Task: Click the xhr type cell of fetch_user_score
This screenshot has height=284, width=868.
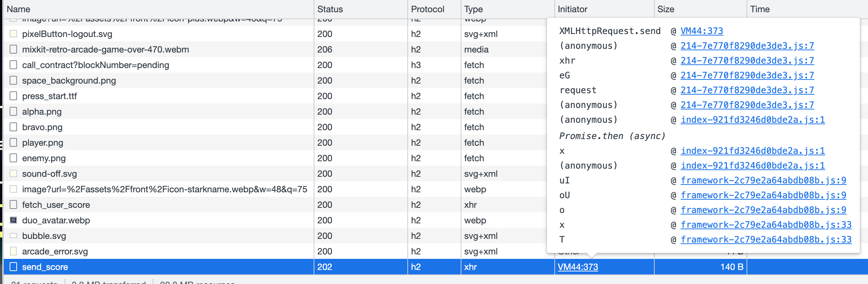Action: [x=471, y=205]
